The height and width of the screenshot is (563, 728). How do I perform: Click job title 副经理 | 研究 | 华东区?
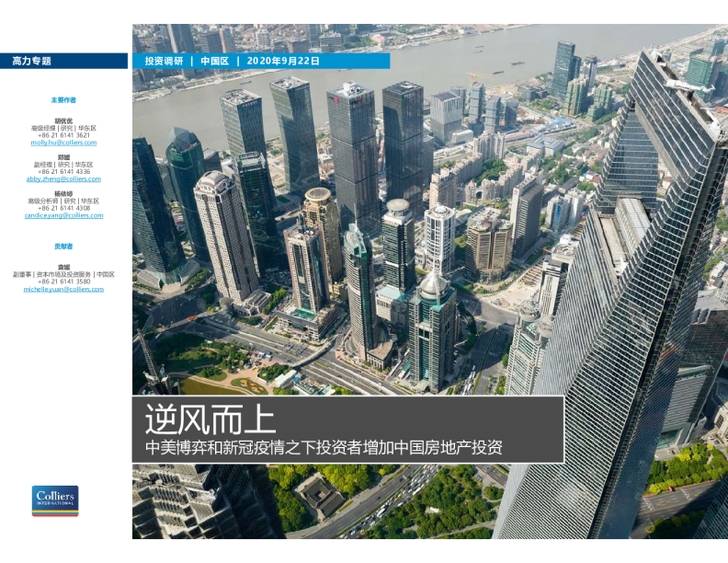(x=63, y=165)
